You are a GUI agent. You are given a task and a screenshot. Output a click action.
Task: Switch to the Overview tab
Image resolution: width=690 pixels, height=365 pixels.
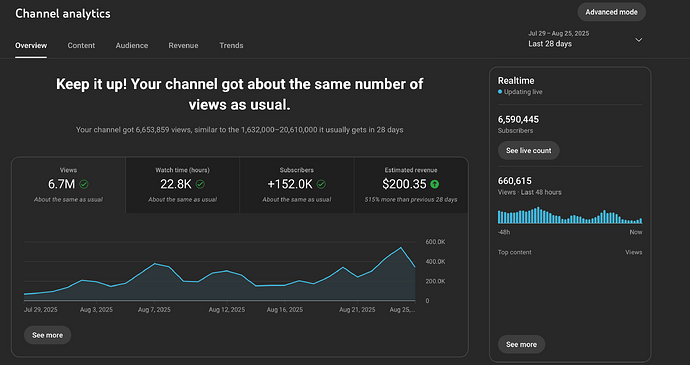tap(31, 45)
